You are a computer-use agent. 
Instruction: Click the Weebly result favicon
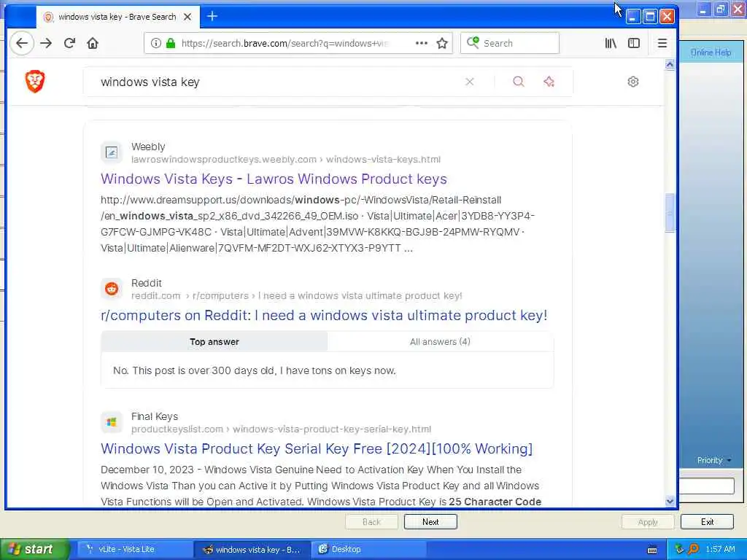click(112, 152)
